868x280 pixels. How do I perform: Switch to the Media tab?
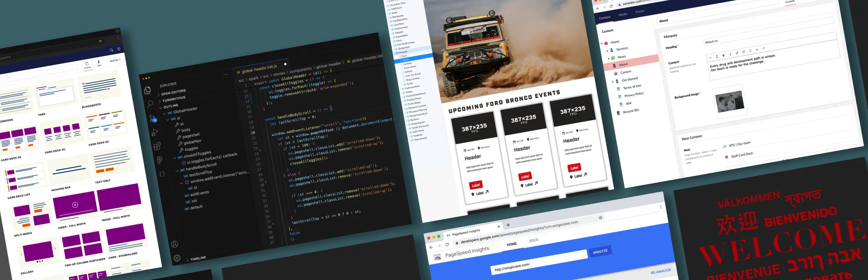(x=623, y=15)
